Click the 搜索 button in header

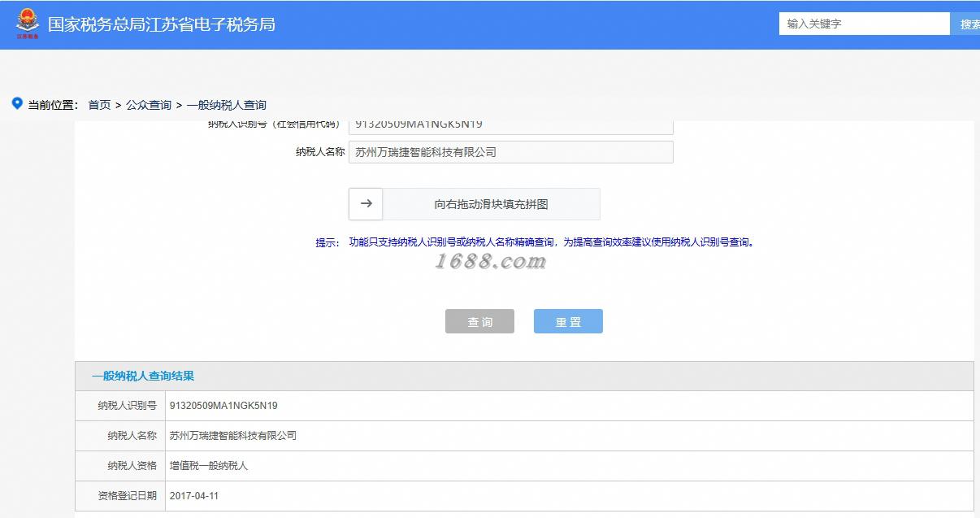coord(966,24)
